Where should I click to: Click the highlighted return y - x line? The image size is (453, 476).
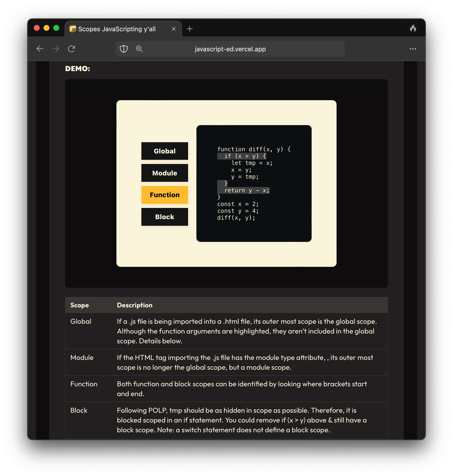pyautogui.click(x=247, y=190)
